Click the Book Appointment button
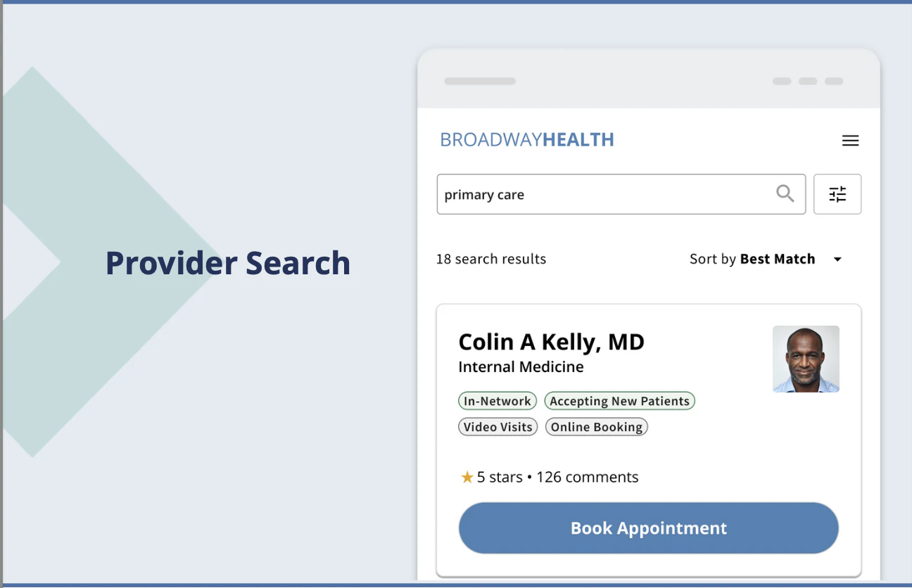912x588 pixels. pyautogui.click(x=648, y=528)
